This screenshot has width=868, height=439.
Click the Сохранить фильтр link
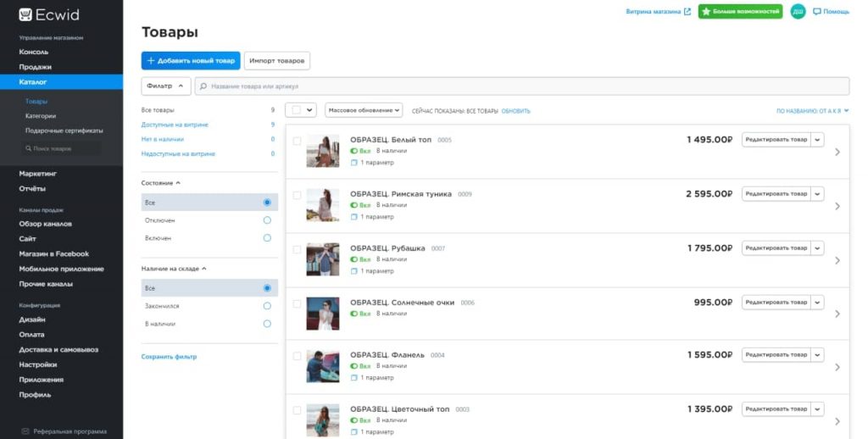[169, 357]
